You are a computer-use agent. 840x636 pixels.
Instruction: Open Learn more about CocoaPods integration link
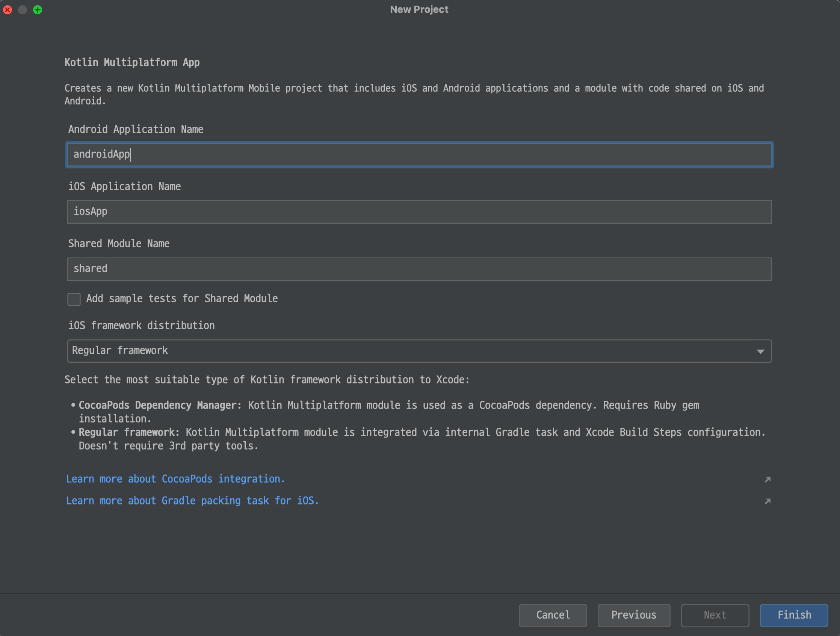click(x=175, y=479)
